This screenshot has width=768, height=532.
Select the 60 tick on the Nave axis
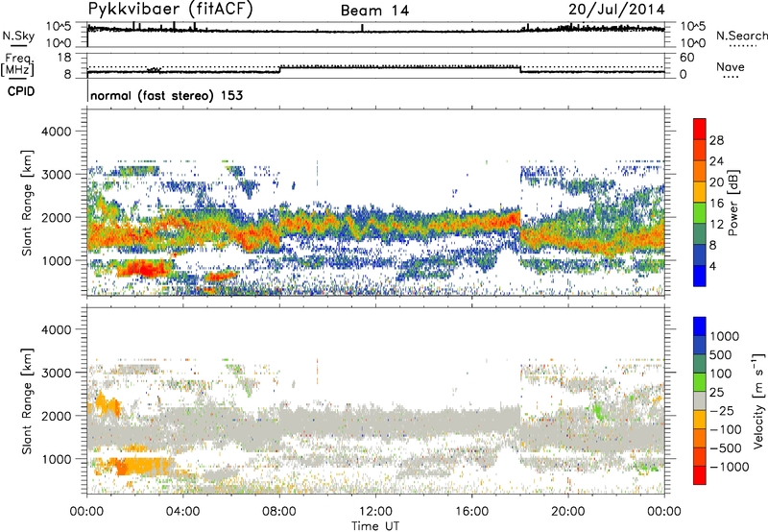tap(686, 58)
